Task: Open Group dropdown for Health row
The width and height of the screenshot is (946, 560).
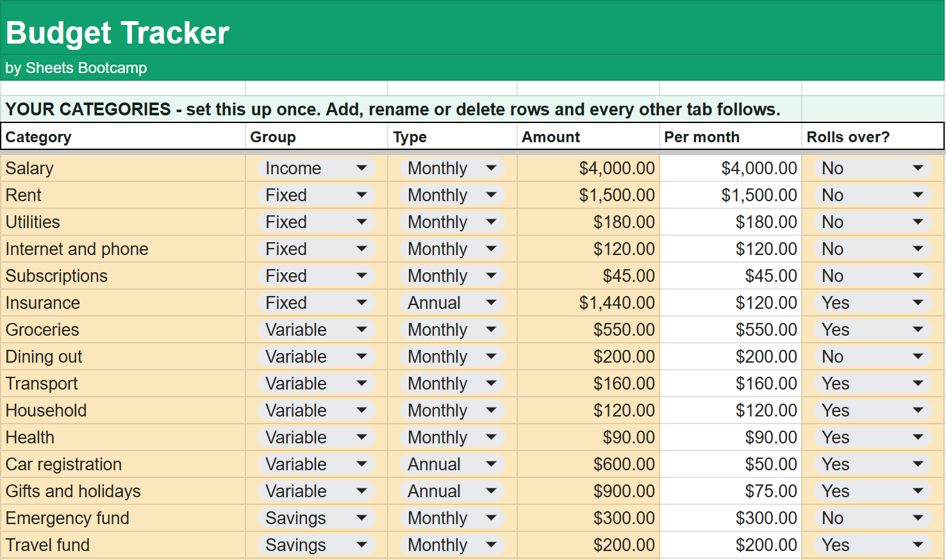Action: pos(317,437)
